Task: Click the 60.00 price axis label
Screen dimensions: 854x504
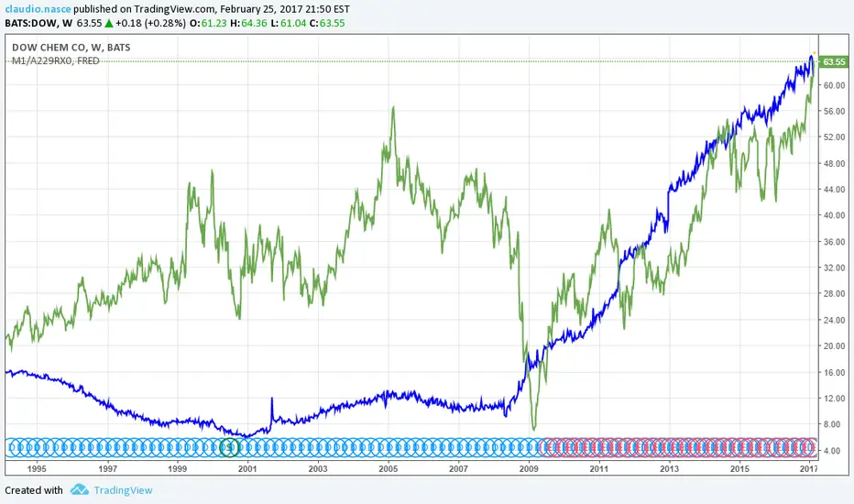Action: [x=835, y=85]
